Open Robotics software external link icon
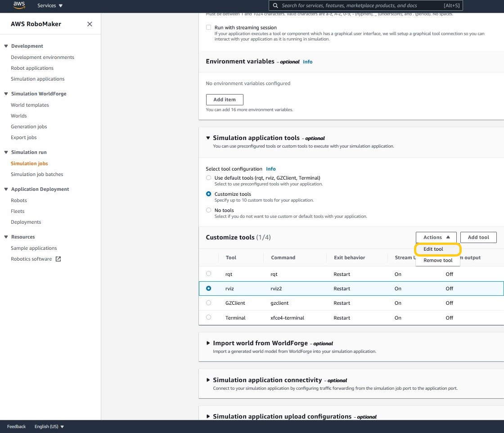This screenshot has width=504, height=433. pos(58,259)
